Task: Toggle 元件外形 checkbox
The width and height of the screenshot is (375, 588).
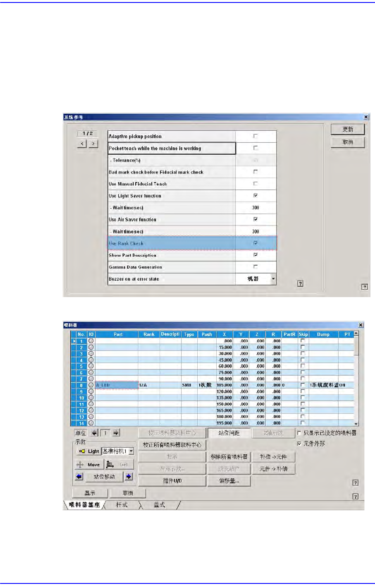Action: [x=299, y=444]
